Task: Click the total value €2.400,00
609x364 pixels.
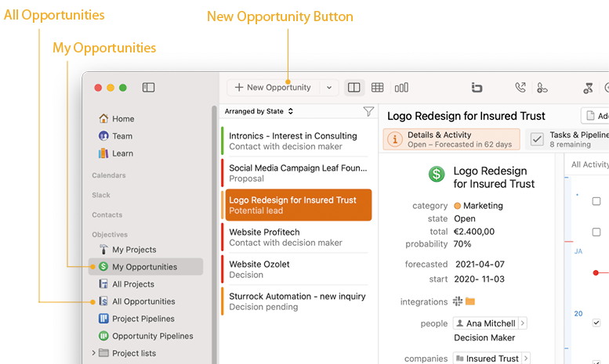Action: pos(474,232)
